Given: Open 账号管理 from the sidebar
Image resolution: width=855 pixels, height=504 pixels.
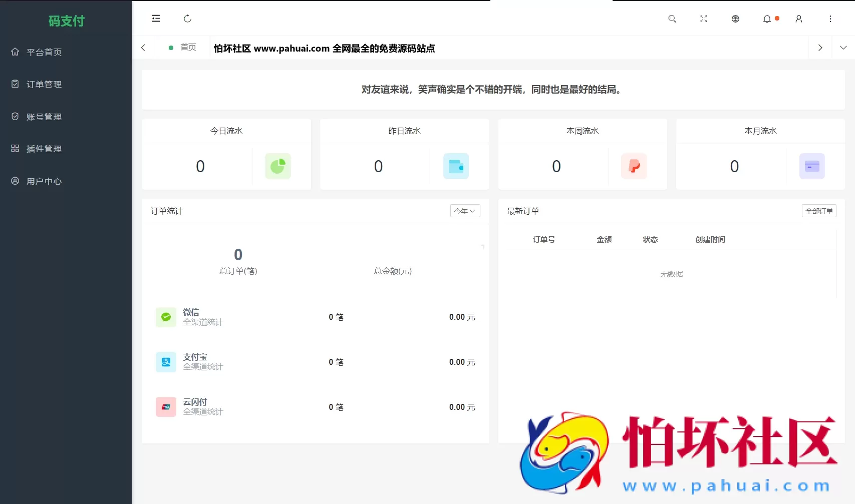Looking at the screenshot, I should (x=44, y=116).
